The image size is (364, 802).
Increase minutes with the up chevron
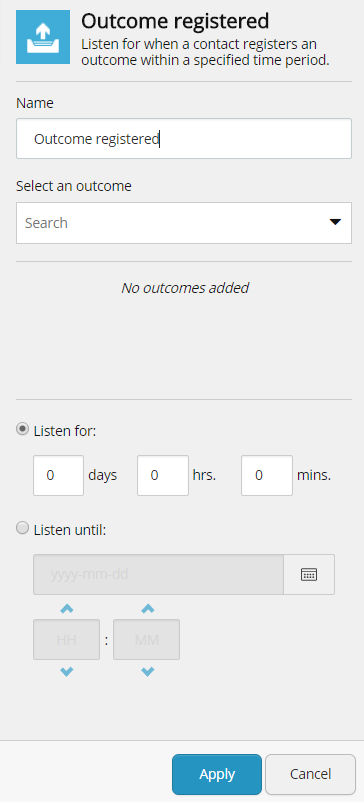click(147, 609)
